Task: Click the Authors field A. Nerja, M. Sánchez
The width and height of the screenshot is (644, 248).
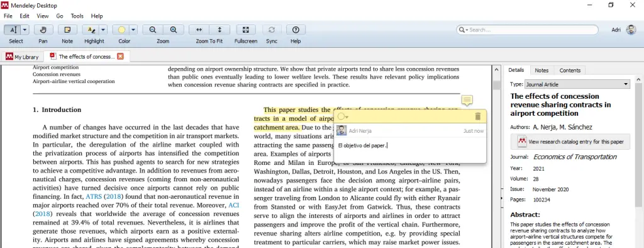Action: click(562, 128)
